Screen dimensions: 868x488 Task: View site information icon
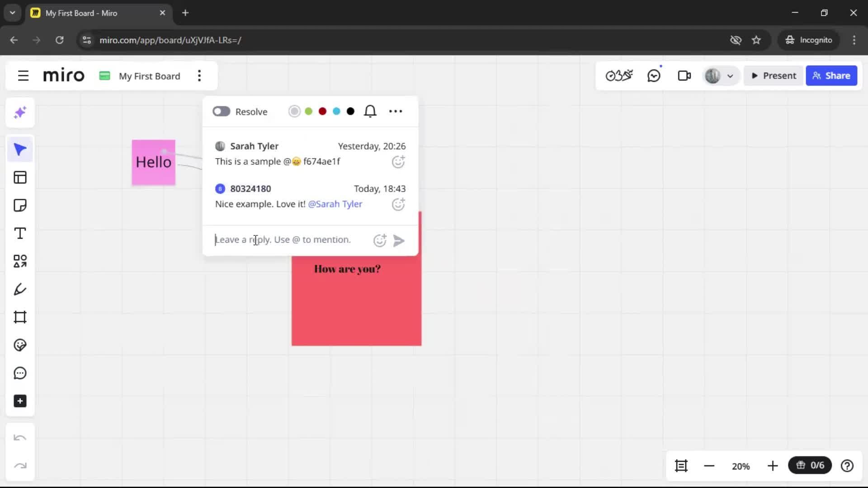click(x=86, y=40)
